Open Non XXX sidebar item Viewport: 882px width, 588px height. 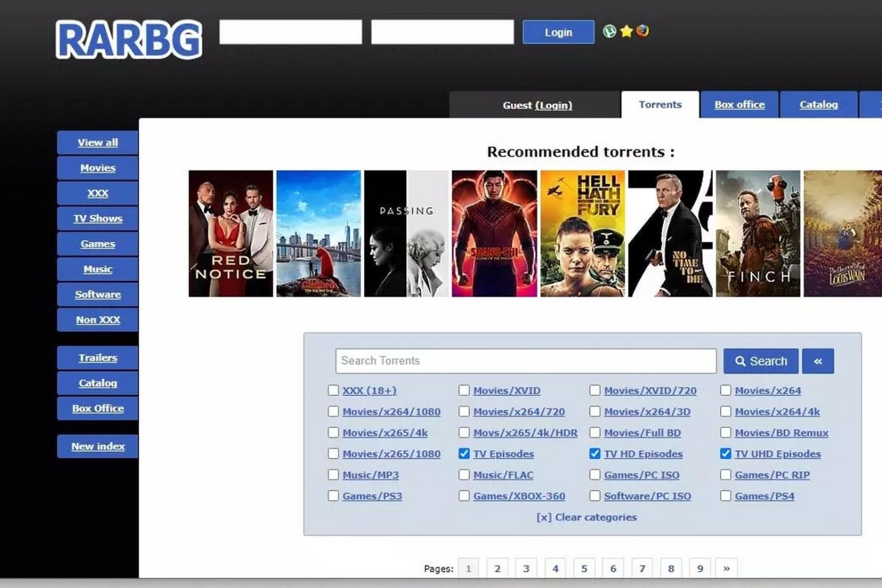point(98,319)
